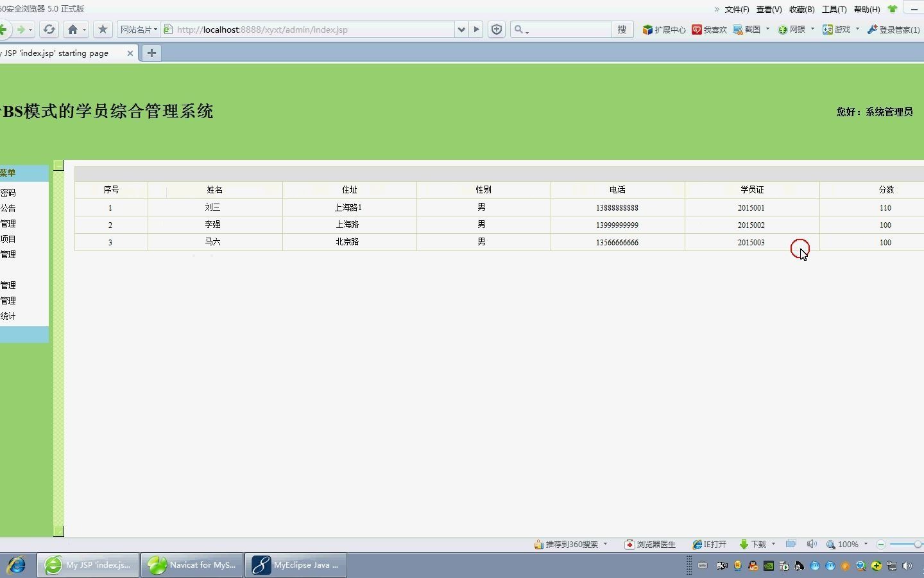Click phone number 13888888888
This screenshot has width=924, height=578.
pyautogui.click(x=617, y=208)
